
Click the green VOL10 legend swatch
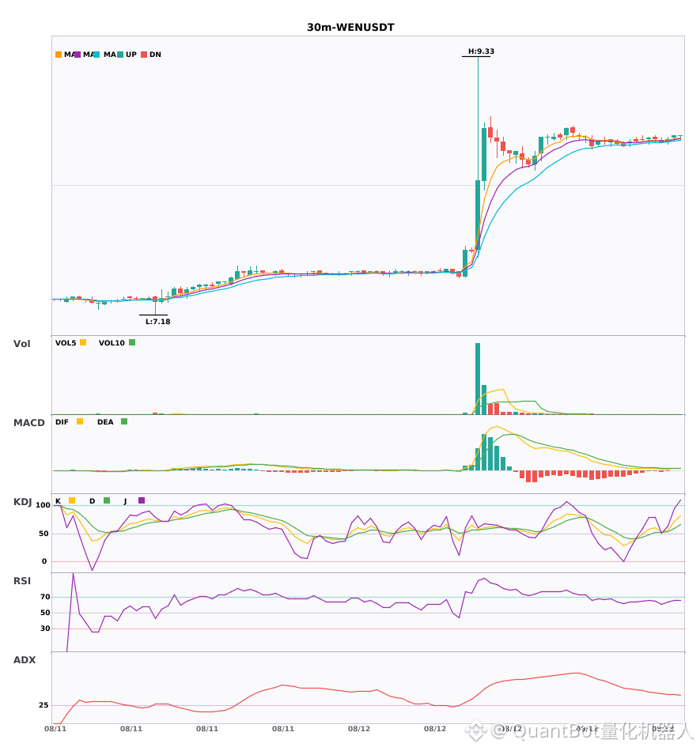[132, 342]
